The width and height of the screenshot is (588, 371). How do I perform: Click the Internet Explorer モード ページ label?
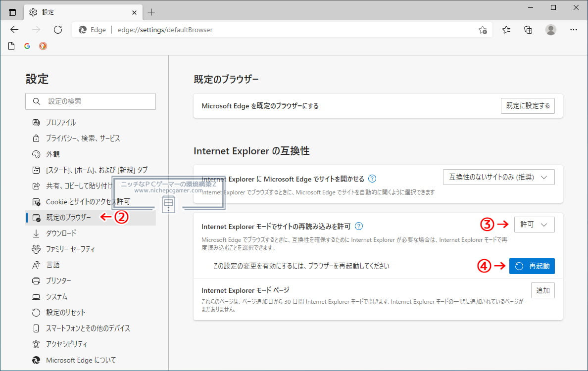pos(245,290)
